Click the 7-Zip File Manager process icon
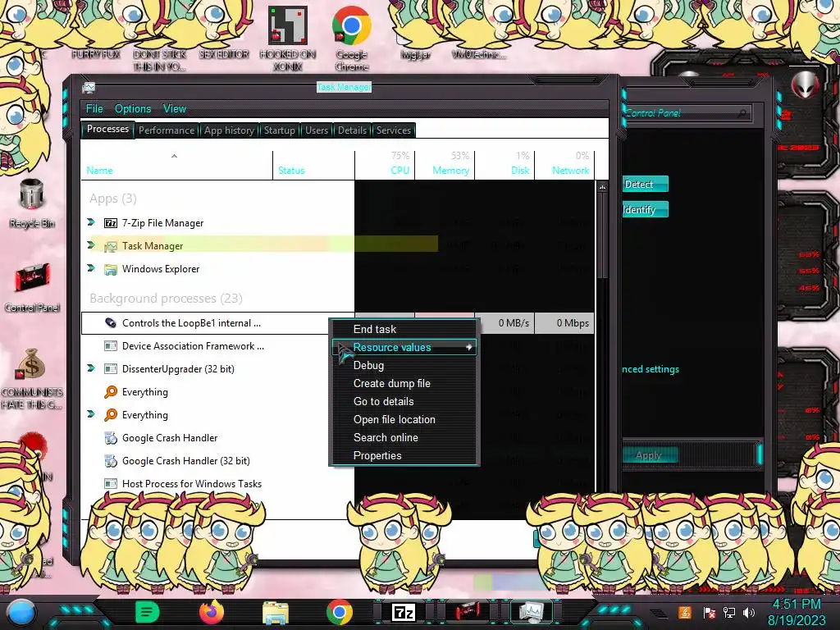The image size is (840, 630). [x=111, y=223]
